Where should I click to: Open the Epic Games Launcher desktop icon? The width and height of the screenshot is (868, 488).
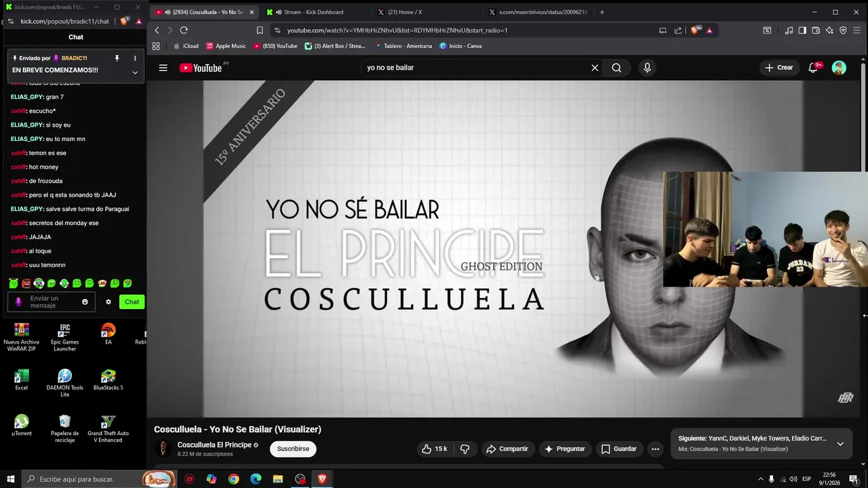click(x=64, y=337)
